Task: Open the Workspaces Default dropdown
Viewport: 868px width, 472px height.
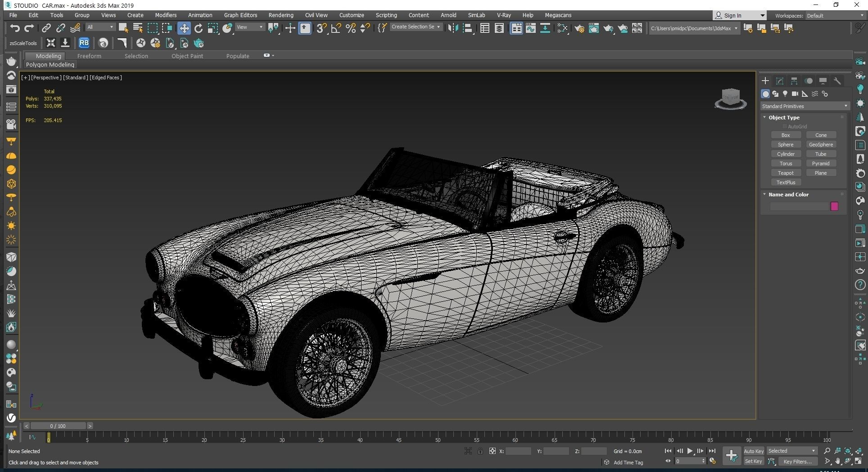Action: click(x=835, y=16)
